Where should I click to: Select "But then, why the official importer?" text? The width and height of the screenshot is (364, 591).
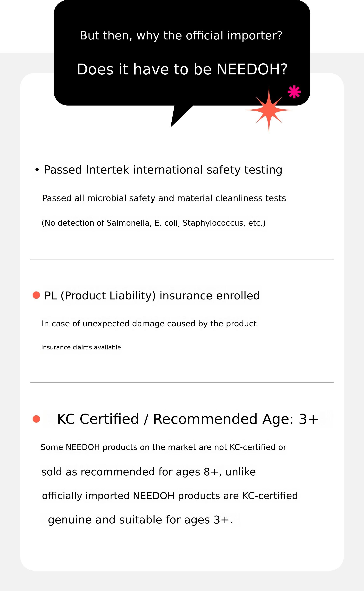click(181, 35)
